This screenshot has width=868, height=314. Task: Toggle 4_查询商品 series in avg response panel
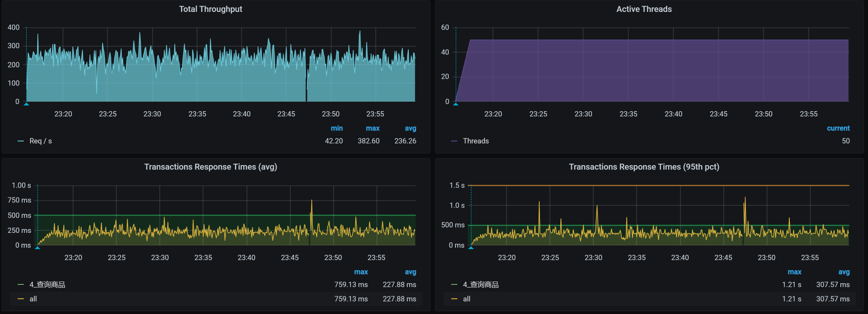(x=47, y=285)
